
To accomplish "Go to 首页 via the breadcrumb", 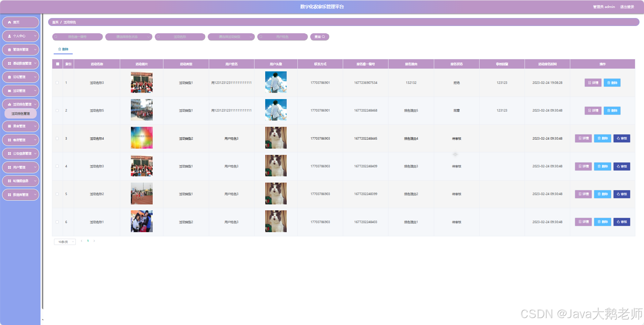I will coord(55,22).
